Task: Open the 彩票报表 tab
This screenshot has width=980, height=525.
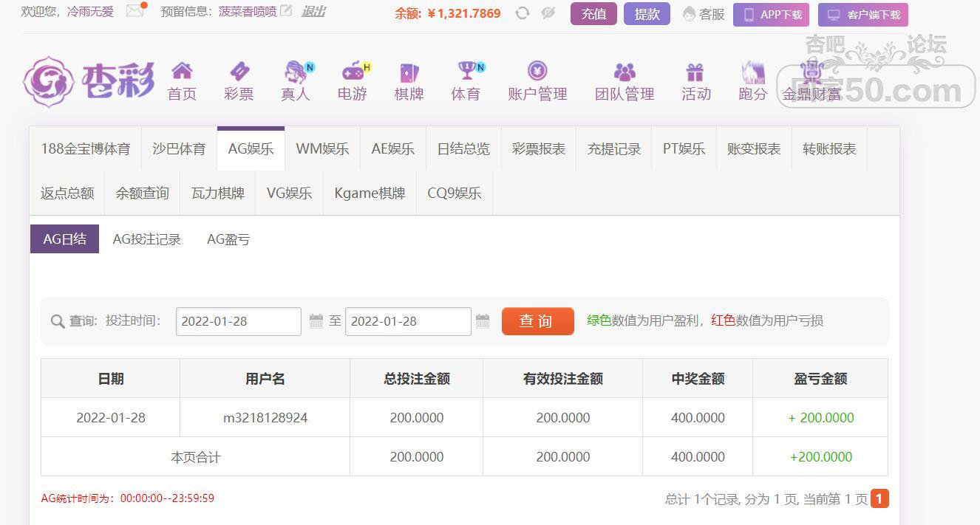Action: (538, 148)
